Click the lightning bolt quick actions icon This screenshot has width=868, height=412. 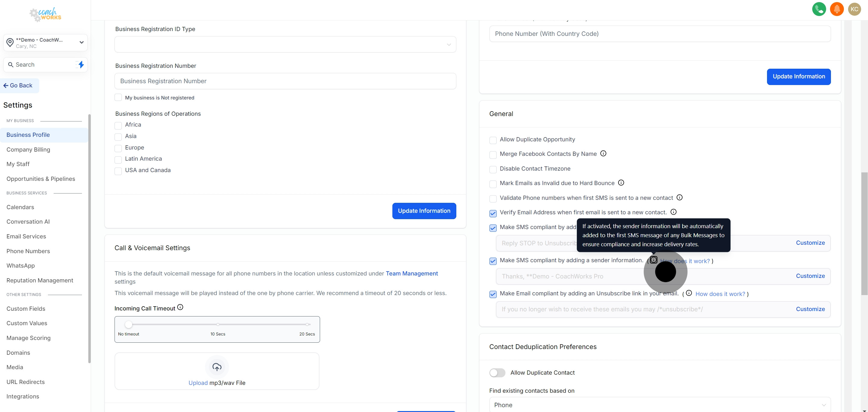point(81,64)
